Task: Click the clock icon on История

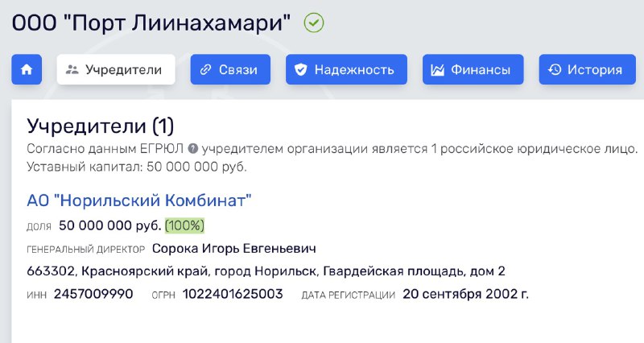Action: [x=555, y=69]
